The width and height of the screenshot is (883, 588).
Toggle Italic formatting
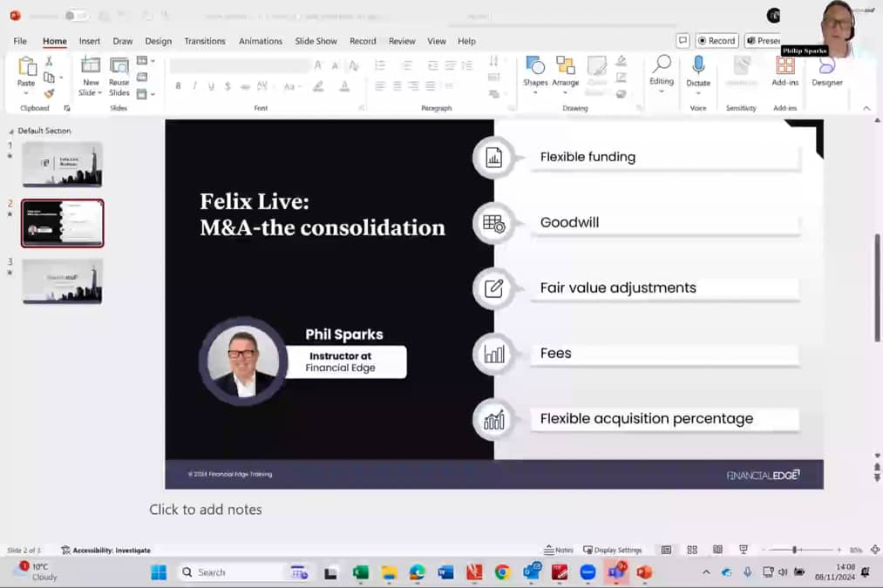tap(195, 86)
